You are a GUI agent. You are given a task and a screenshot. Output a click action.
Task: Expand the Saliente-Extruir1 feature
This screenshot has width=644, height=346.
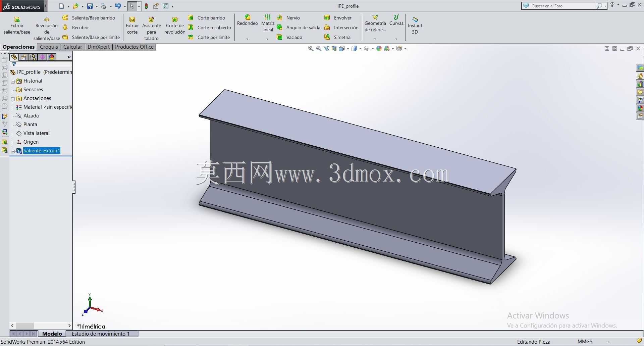tap(13, 151)
